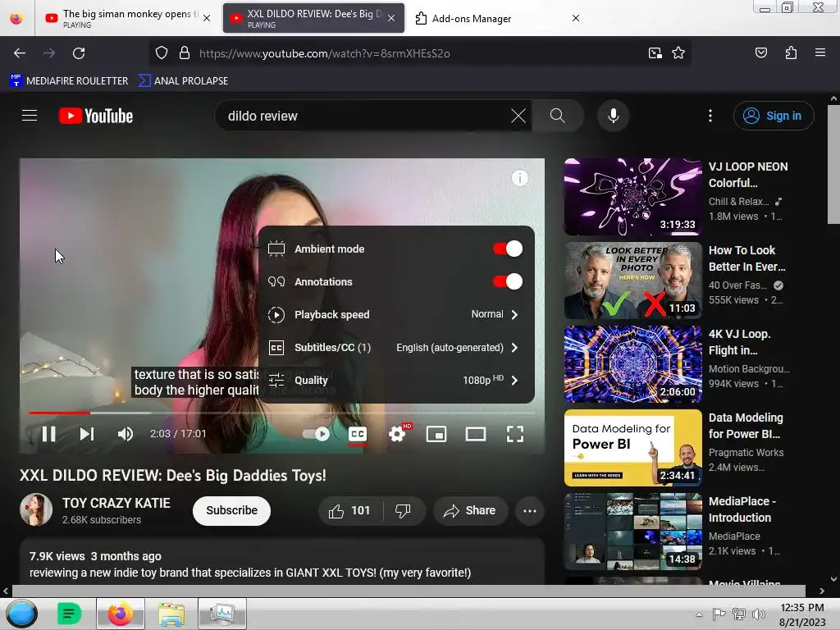Open Firefox from taskbar
Screen dimensions: 840x630
[120, 614]
